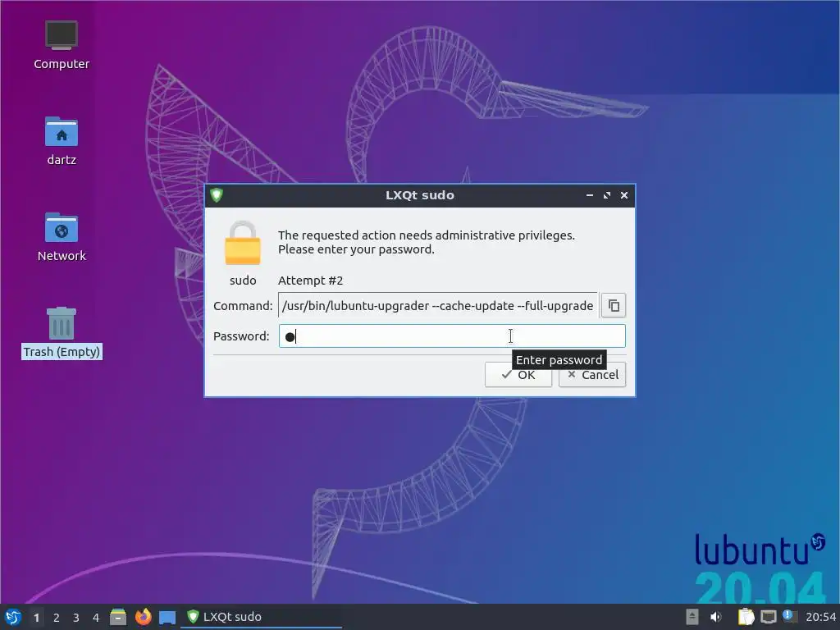840x630 pixels.
Task: Close the LXQt sudo window
Action: 624,195
